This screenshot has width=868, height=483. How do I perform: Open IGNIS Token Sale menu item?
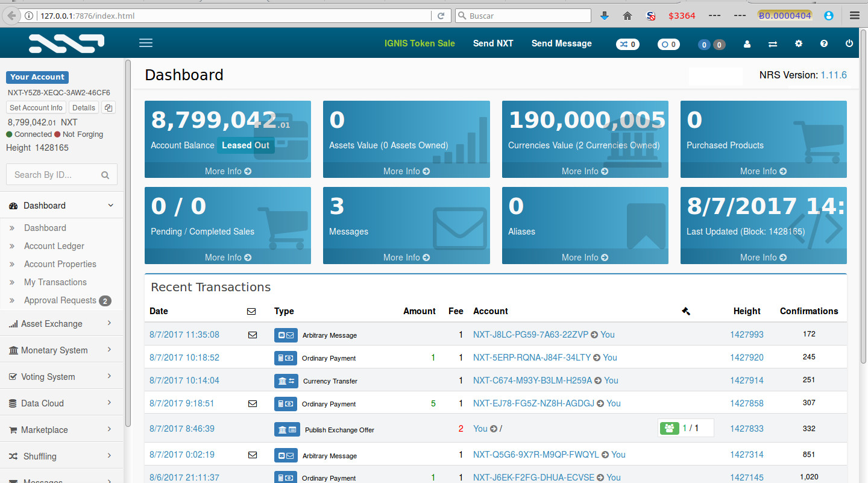(420, 43)
